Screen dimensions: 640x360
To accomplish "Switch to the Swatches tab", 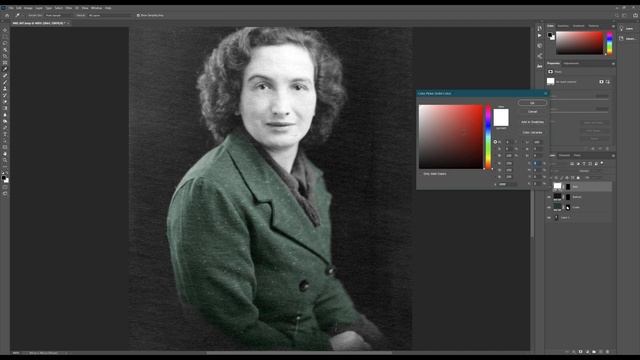I will click(563, 26).
